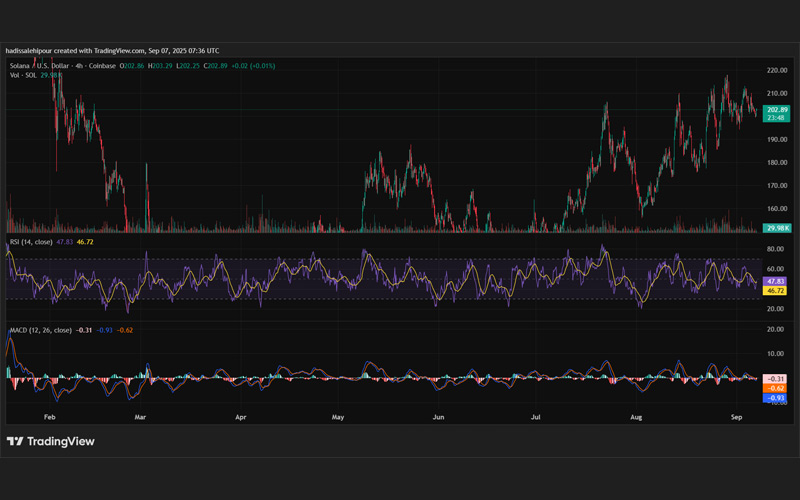The image size is (800, 500).
Task: Click the green 202.89 current price tag
Action: (777, 113)
